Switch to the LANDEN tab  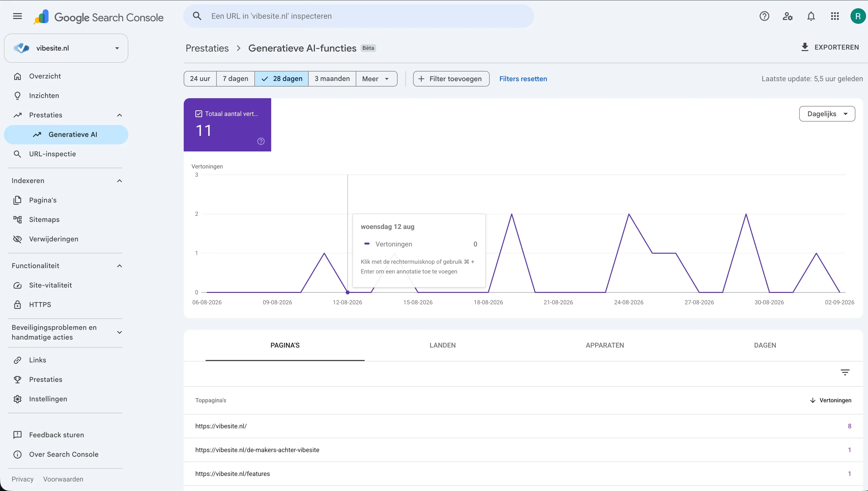[442, 345]
